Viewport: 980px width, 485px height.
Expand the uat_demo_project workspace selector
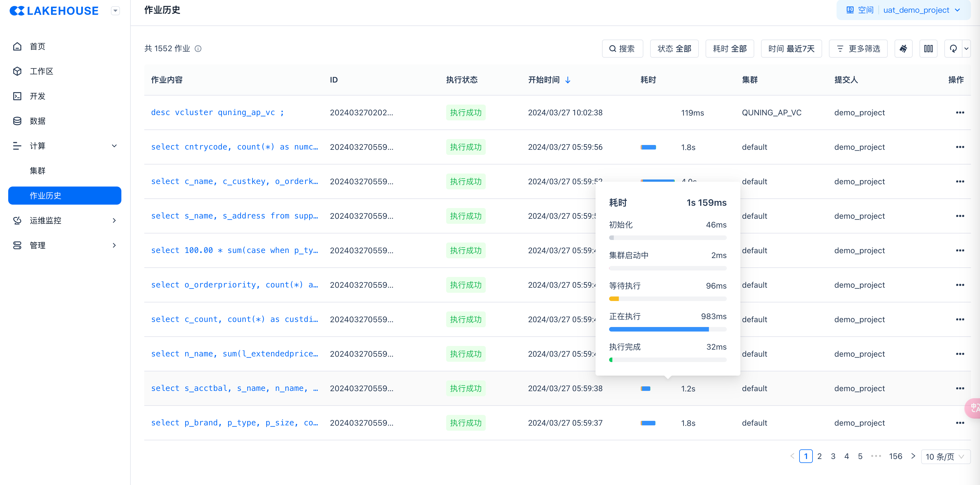[x=921, y=10]
